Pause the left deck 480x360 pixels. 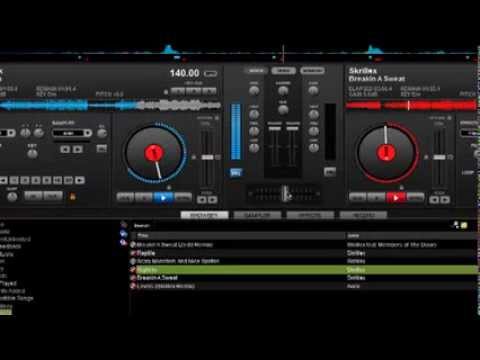pos(144,198)
